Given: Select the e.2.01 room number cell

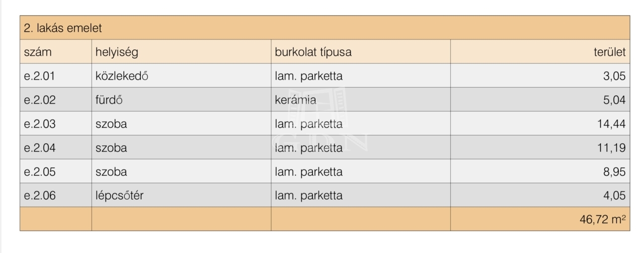Looking at the screenshot, I should [40, 76].
